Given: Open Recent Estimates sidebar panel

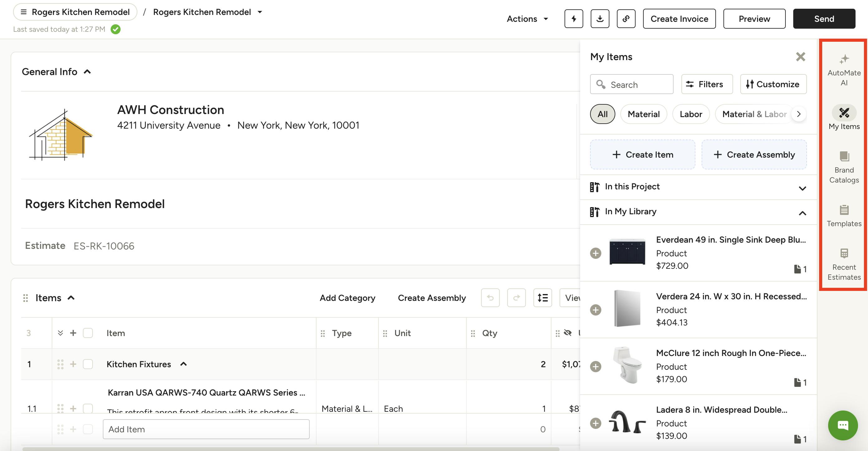Looking at the screenshot, I should click(844, 264).
